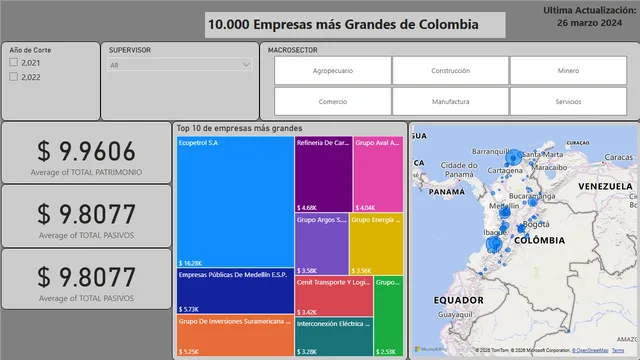Viewport: 640px width, 360px height.
Task: Click the $ 5.25K value
Action: pyautogui.click(x=189, y=352)
